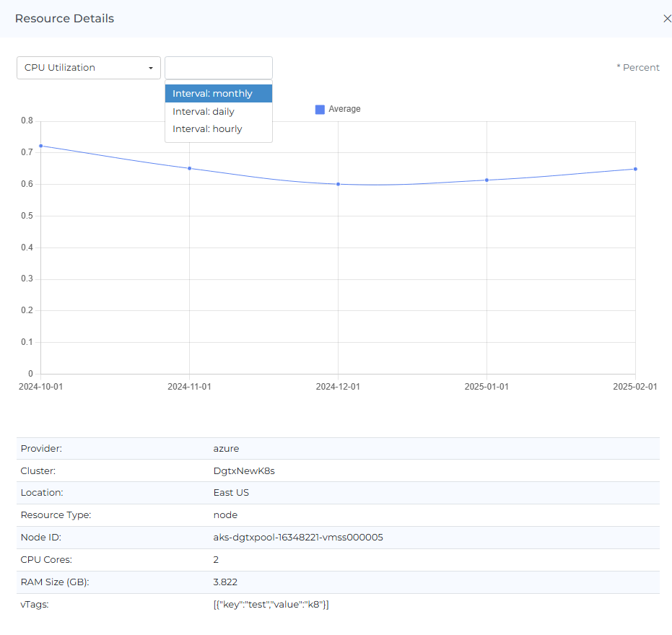Click the East US location value
672x635 pixels.
[226, 493]
